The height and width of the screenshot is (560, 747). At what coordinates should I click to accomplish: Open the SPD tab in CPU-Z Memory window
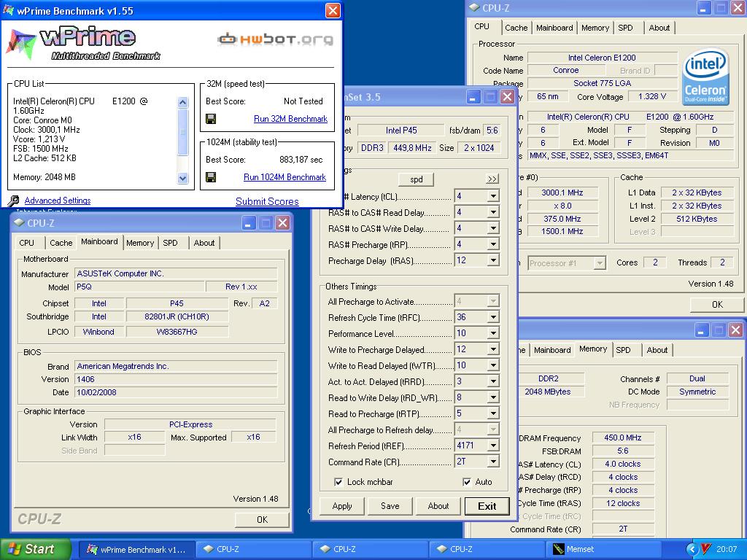[x=623, y=350]
